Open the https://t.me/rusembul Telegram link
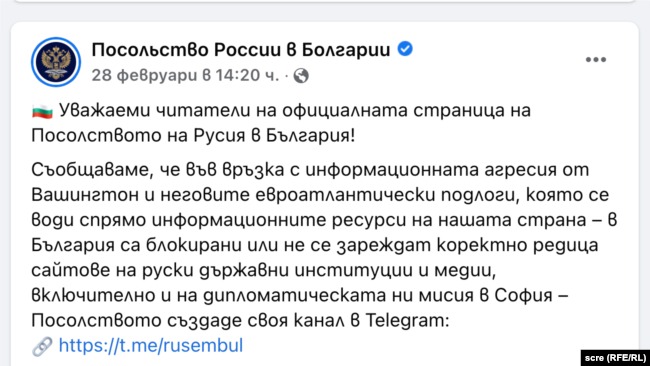The image size is (650, 366). [x=151, y=345]
